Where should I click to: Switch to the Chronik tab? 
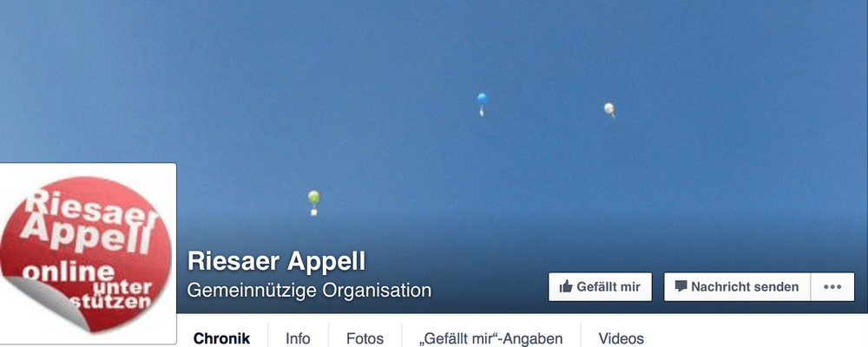tap(222, 338)
